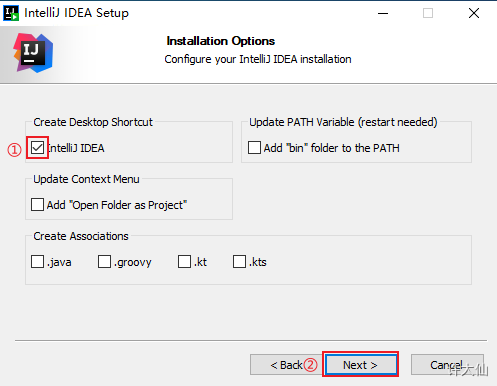
Task: Click "Configure your IntelliJ IDEA installation" text
Action: [258, 59]
